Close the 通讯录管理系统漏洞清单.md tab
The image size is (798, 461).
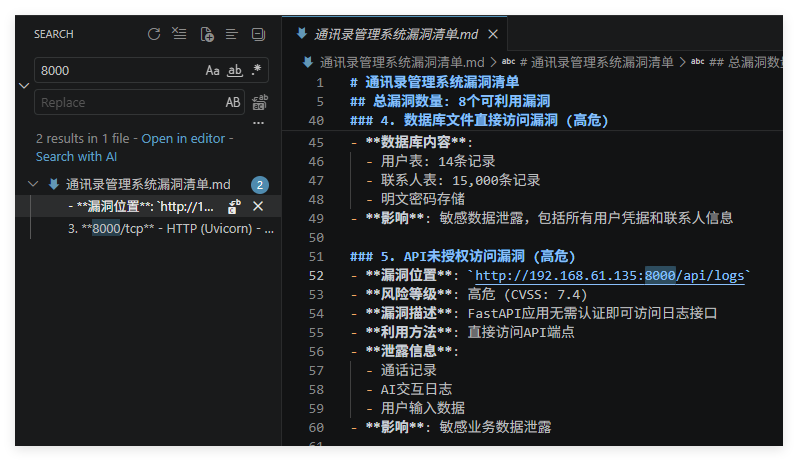click(x=493, y=34)
